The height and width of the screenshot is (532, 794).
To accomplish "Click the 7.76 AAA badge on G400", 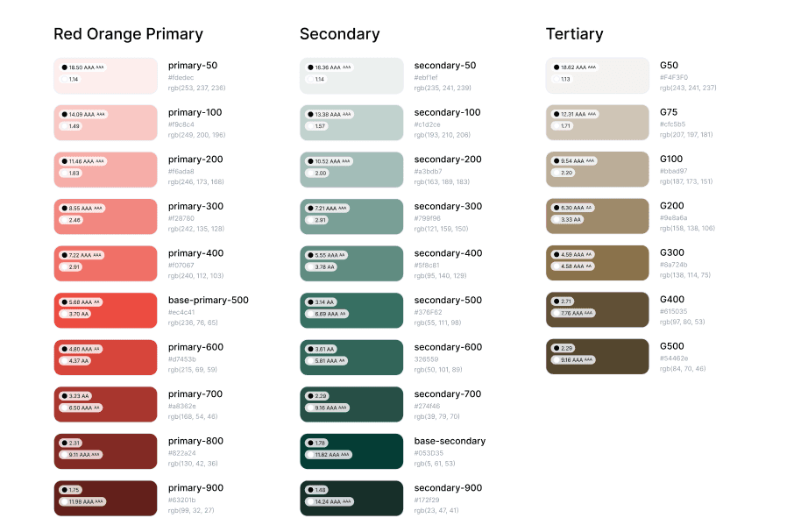I will coord(573,313).
